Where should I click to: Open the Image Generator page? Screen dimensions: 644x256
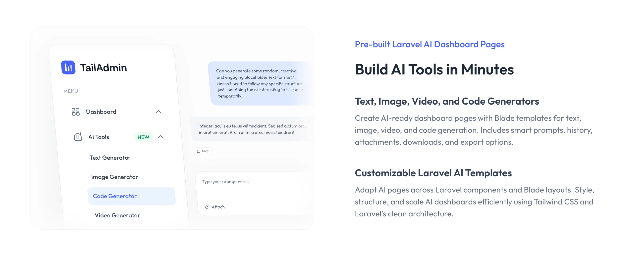114,177
